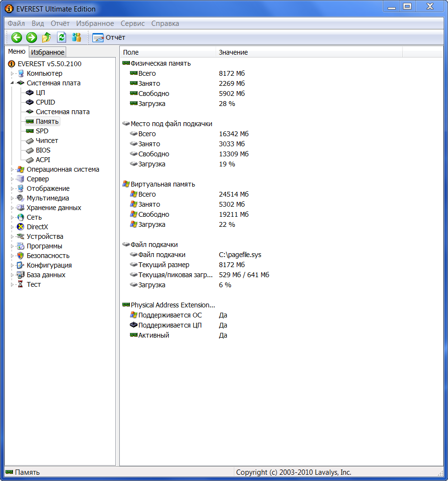Select the child Системная плата tree item
448x481 pixels.
click(x=62, y=112)
